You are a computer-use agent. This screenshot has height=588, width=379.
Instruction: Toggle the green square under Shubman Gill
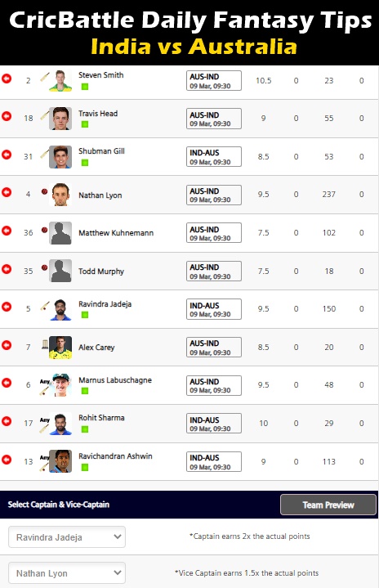coord(85,163)
